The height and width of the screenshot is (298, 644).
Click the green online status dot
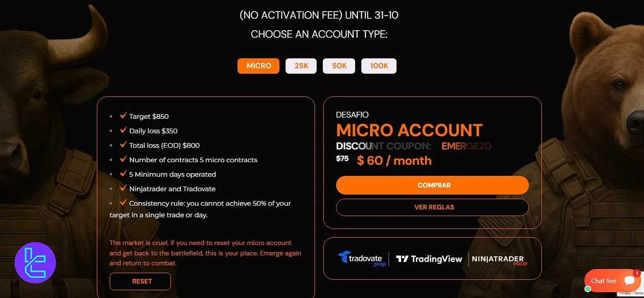click(587, 289)
